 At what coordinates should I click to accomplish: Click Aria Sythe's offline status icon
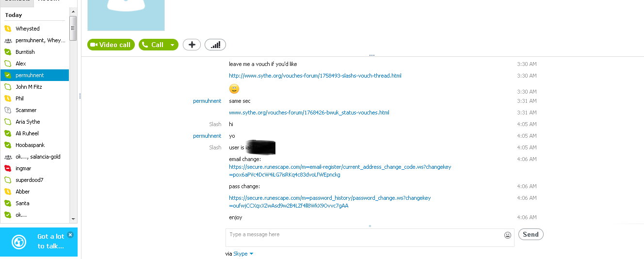[8, 122]
